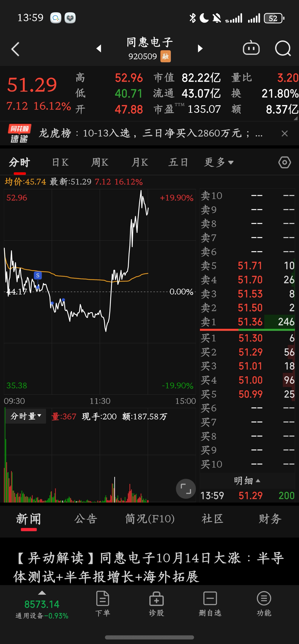This screenshot has width=299, height=644.
Task: Open the 简况(F10) tab
Action: 150,519
